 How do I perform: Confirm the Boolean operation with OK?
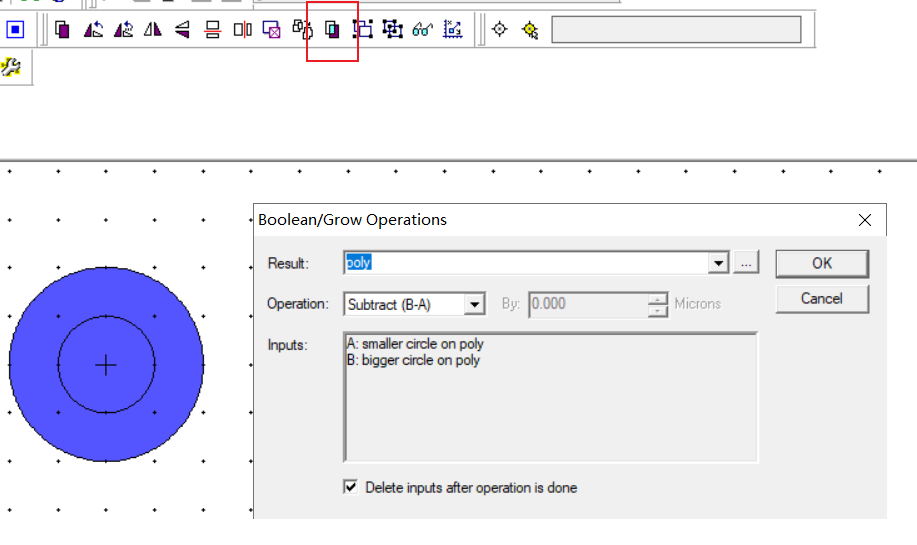point(822,263)
